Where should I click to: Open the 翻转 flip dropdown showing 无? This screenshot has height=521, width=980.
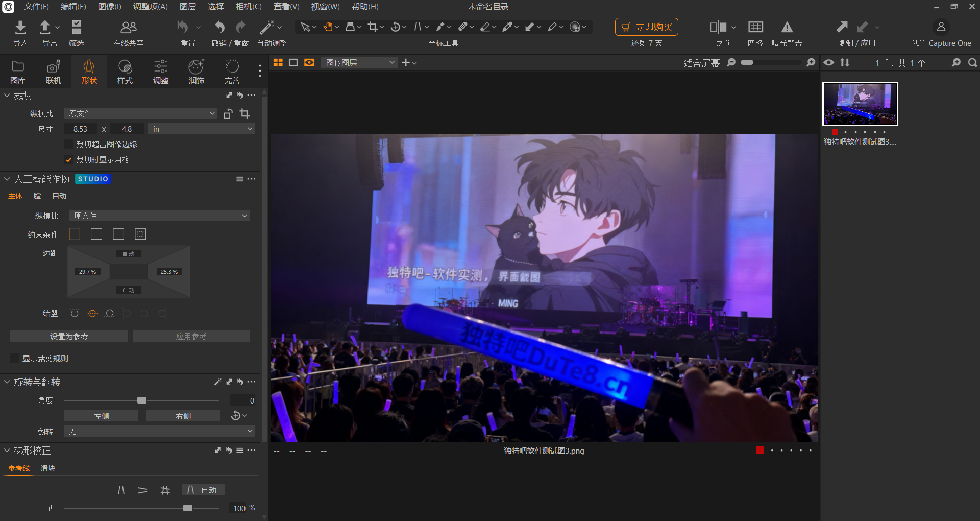[x=158, y=431]
